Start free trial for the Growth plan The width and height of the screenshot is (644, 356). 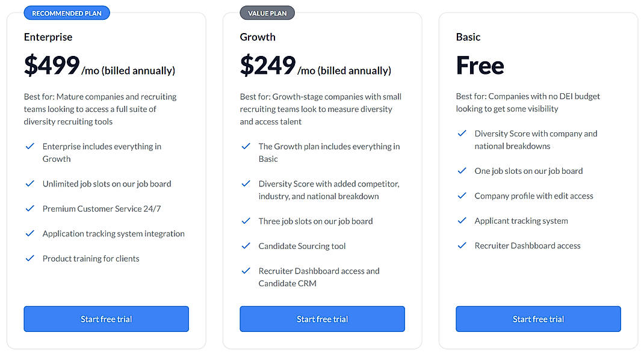[x=322, y=319]
